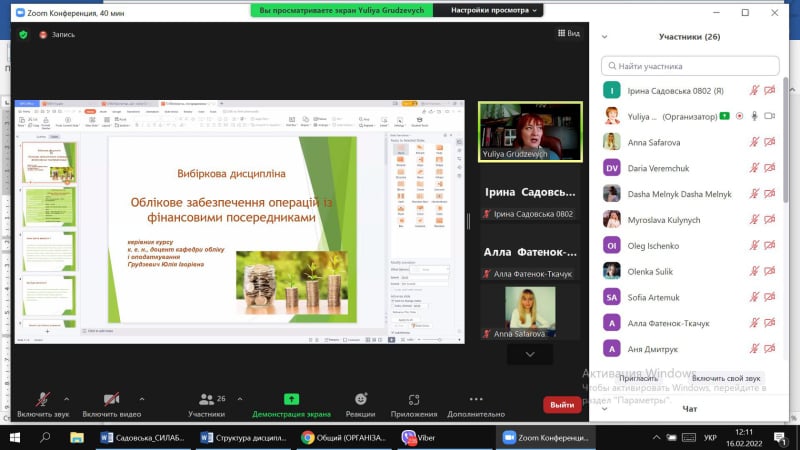Open the Приложения apps icon

click(413, 398)
